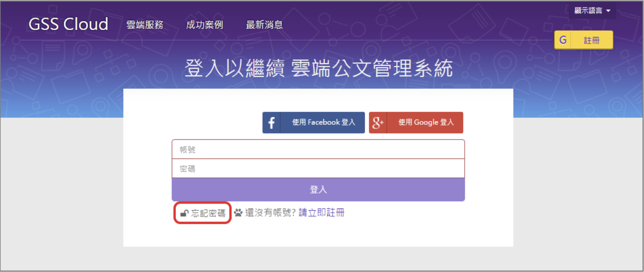This screenshot has height=272, width=644.
Task: Click the unlock icon beside 忘記密碼
Action: pyautogui.click(x=184, y=213)
